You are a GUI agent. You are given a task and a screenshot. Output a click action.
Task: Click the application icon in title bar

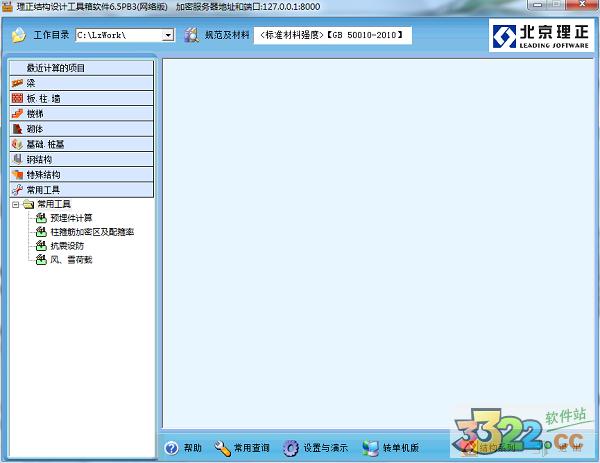coord(7,7)
